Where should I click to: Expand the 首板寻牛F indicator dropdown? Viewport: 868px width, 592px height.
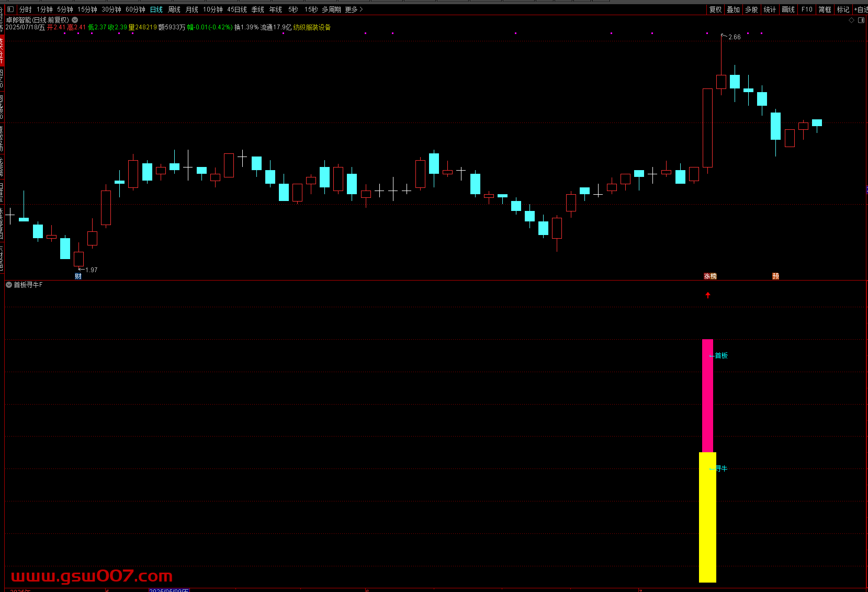click(9, 285)
